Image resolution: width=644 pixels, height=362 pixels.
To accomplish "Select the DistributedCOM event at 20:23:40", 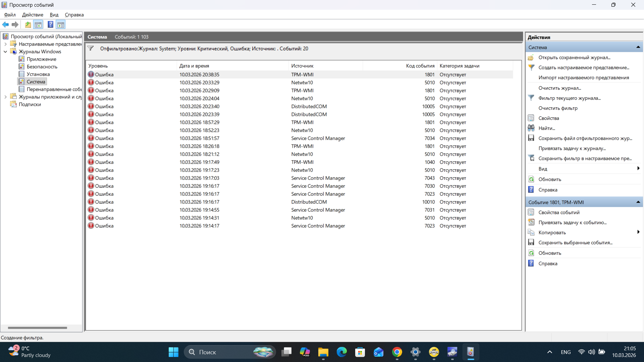I will [300, 106].
